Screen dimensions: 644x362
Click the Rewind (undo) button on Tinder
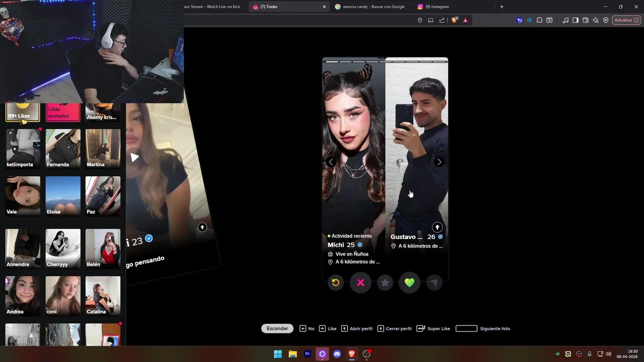[x=336, y=283]
